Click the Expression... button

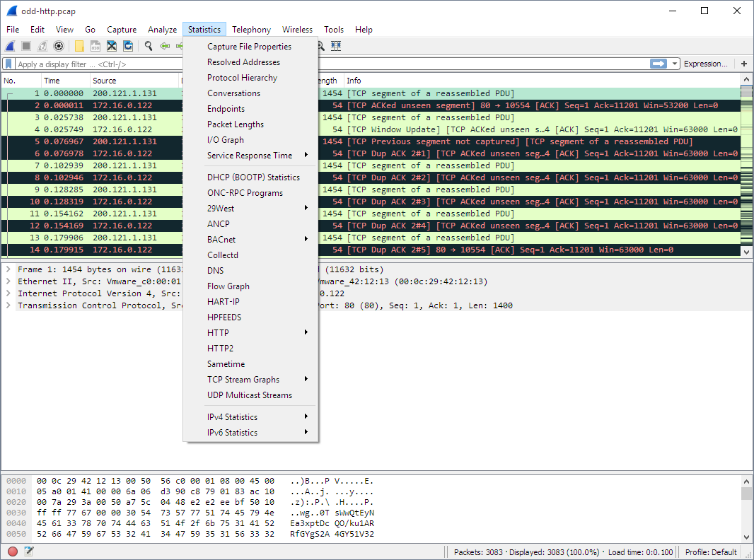[706, 63]
